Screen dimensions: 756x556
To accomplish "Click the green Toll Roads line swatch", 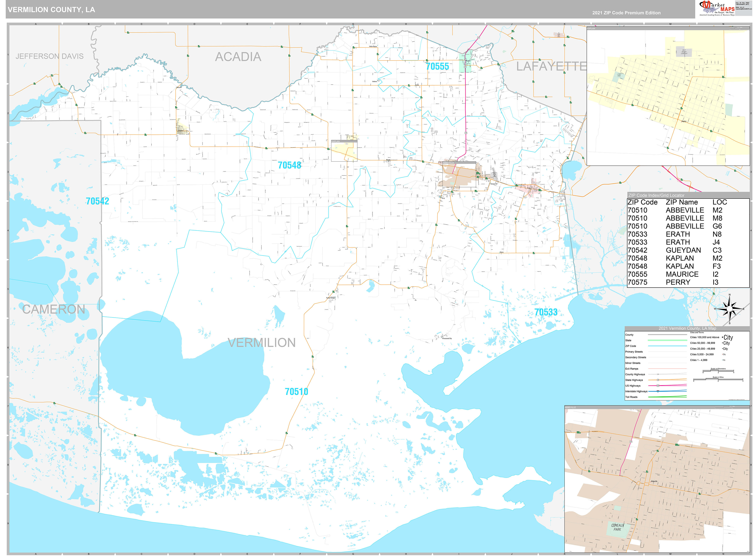I will tap(667, 397).
